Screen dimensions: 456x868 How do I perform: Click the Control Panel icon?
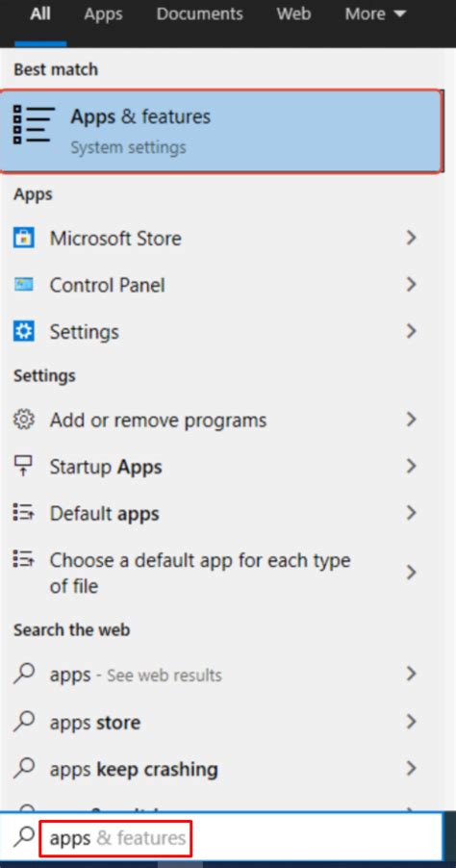[23, 285]
